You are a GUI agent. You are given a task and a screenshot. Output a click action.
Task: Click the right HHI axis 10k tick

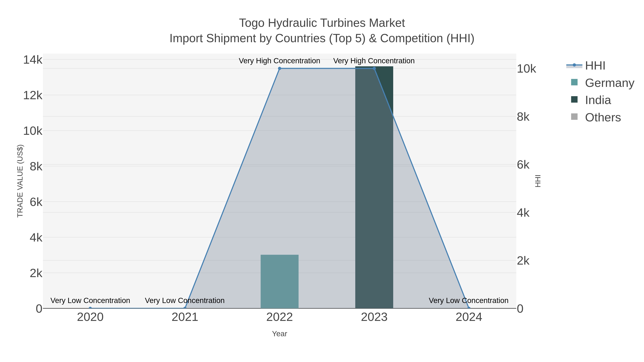click(526, 69)
